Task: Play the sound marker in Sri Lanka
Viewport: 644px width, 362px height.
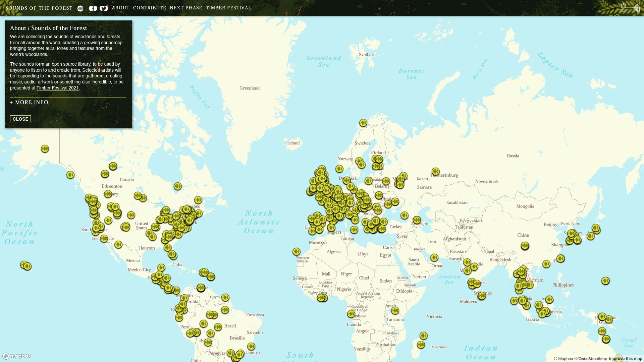Action: point(482,296)
